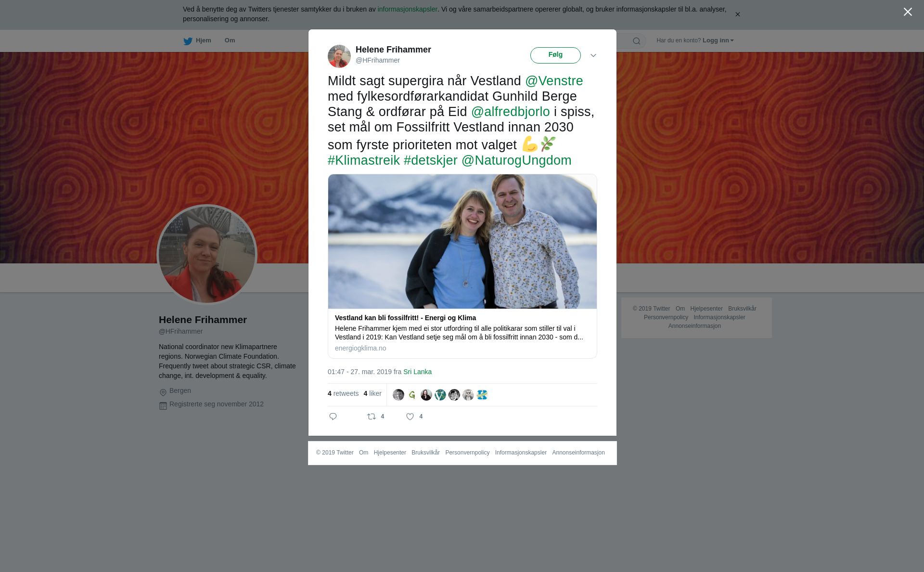Like the tweet with the heart icon

(x=410, y=416)
